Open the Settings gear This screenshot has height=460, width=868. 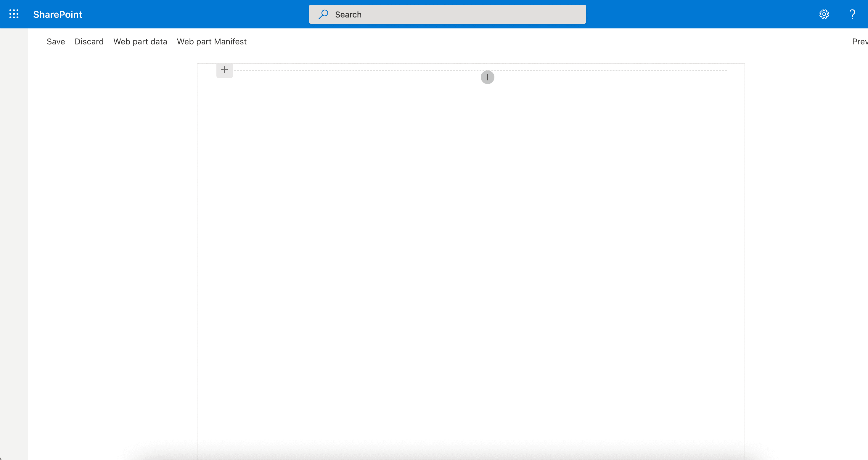(824, 14)
